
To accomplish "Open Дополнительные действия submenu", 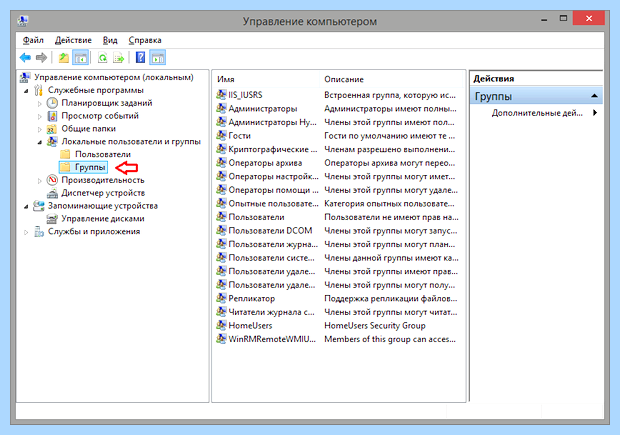I will click(543, 113).
